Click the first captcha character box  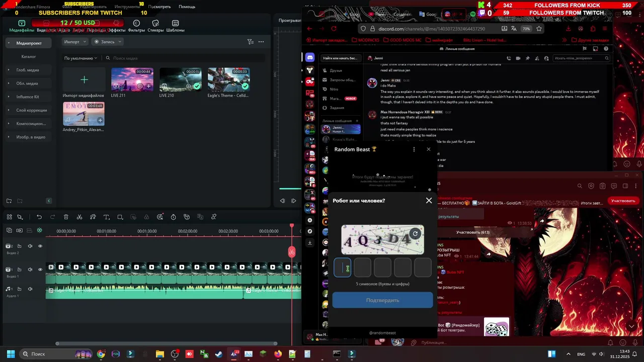pos(343,267)
